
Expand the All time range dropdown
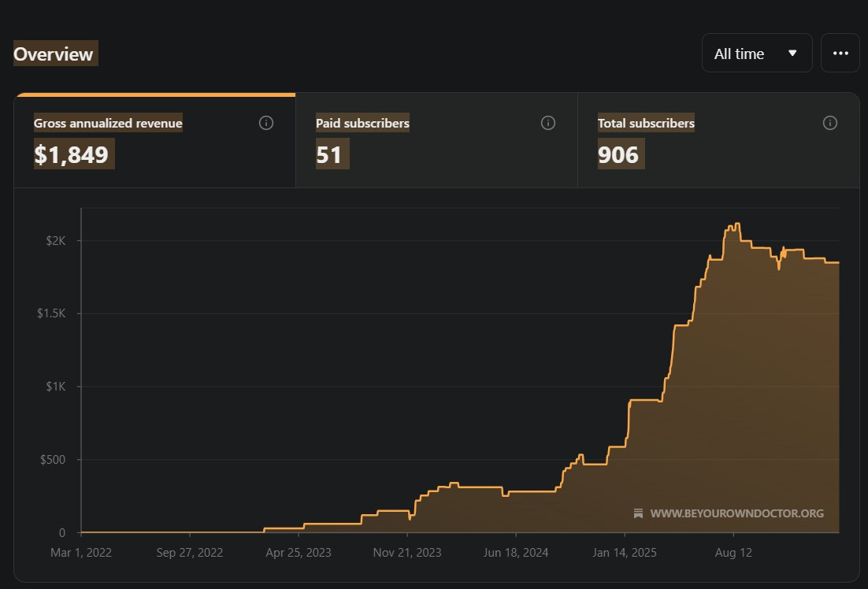point(757,53)
